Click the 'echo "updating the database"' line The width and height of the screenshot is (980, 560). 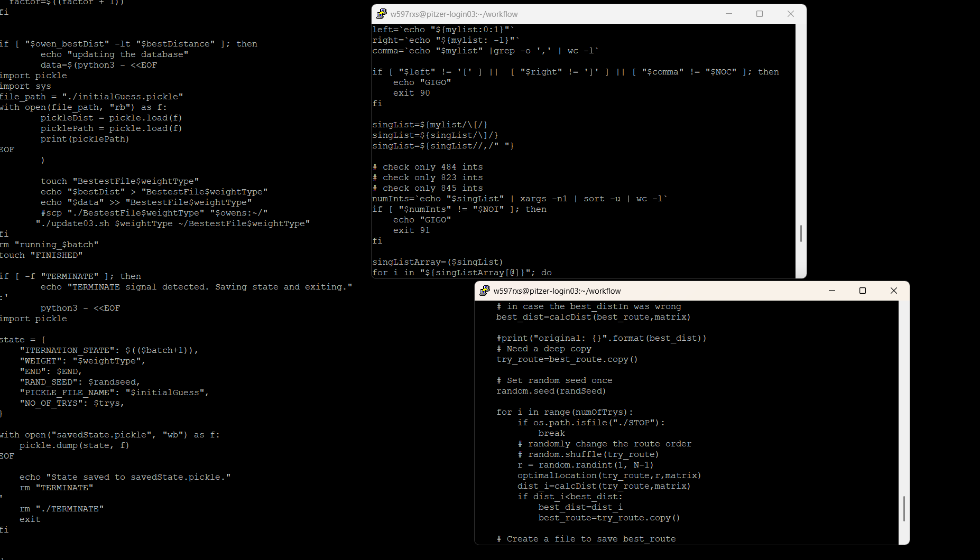pos(114,54)
